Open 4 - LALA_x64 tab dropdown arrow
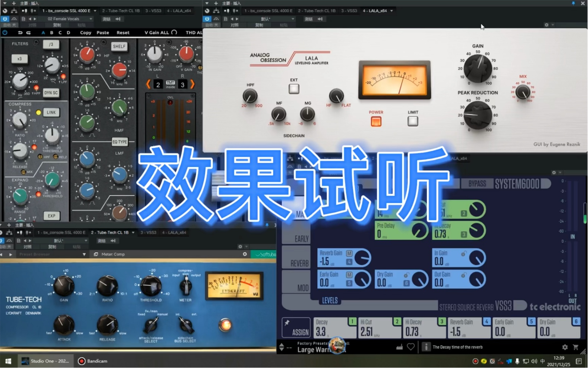The image size is (588, 368). tap(391, 11)
